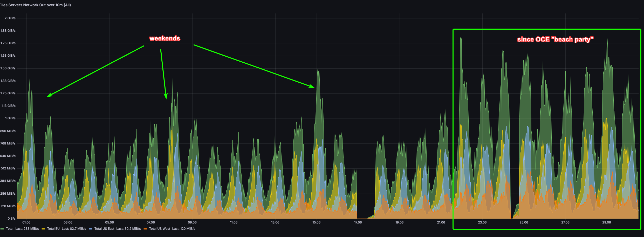The width and height of the screenshot is (644, 237).
Task: Click the 21.06 date on the time axis
Action: pyautogui.click(x=441, y=222)
